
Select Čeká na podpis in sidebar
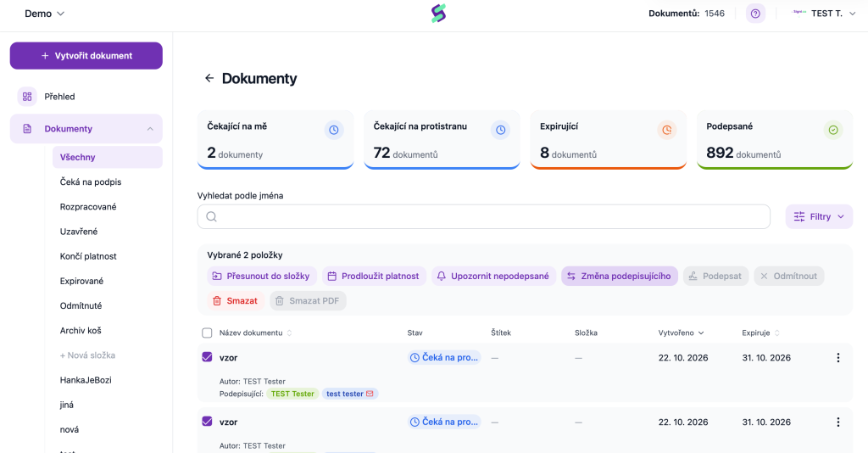click(90, 182)
